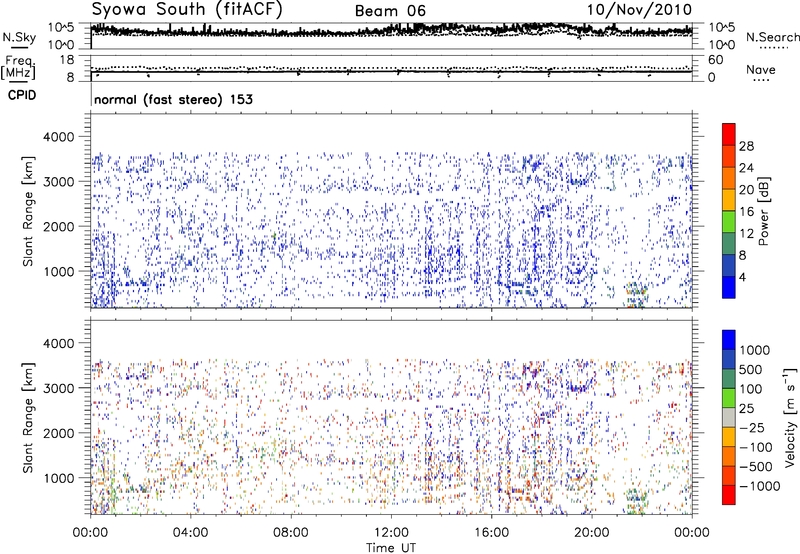This screenshot has width=800, height=554.
Task: Click the '20:00' time axis tick label
Action: pos(592,533)
